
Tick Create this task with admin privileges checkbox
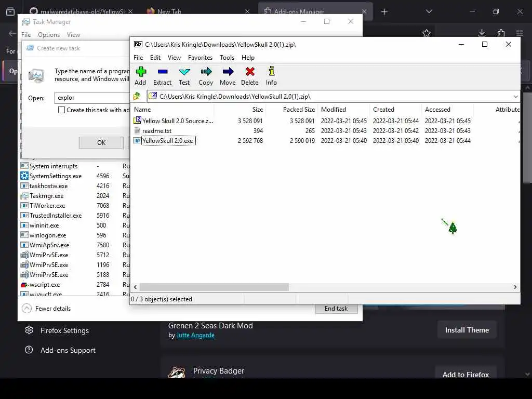click(61, 110)
